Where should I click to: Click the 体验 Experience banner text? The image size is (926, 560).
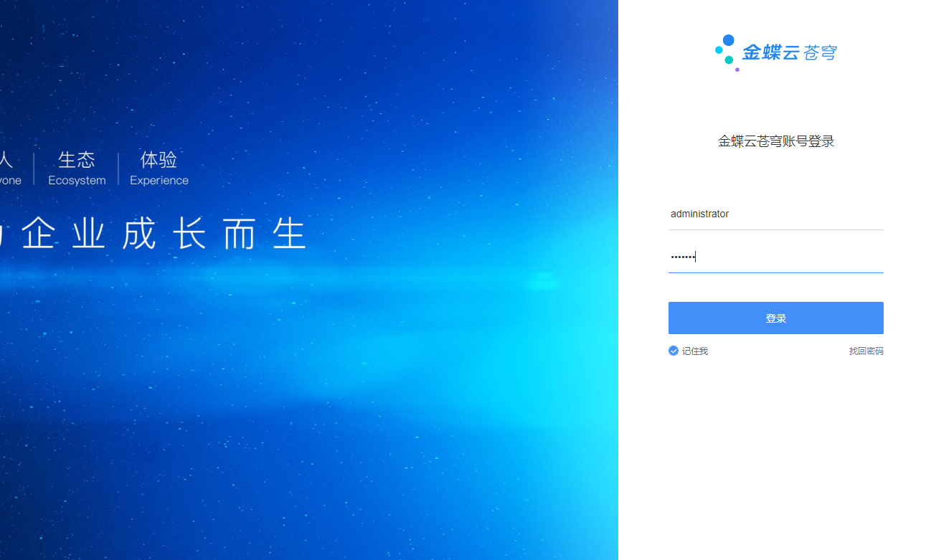tap(159, 169)
